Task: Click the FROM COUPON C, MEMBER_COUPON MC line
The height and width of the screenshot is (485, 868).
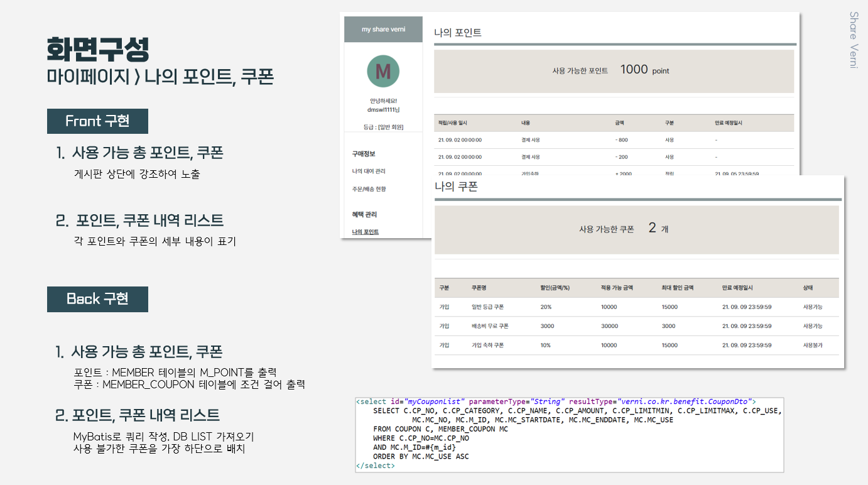Action: coord(440,429)
